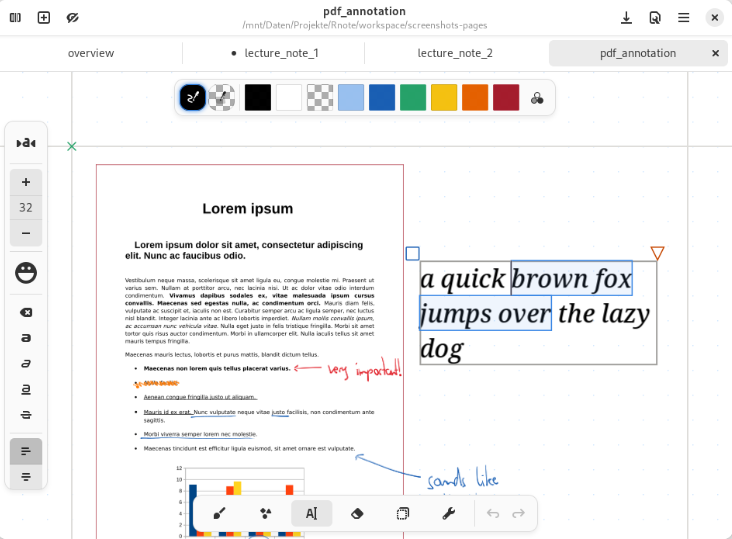Select the Selector tool
This screenshot has width=732, height=539.
coord(402,513)
